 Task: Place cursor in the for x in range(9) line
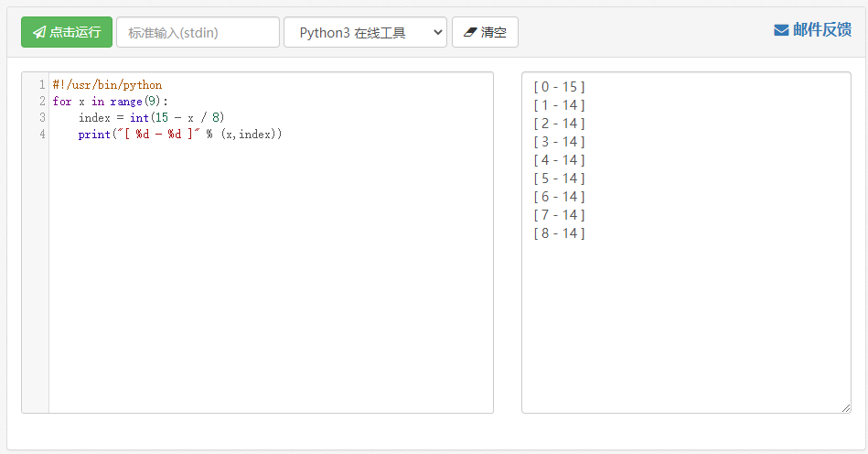[x=110, y=102]
